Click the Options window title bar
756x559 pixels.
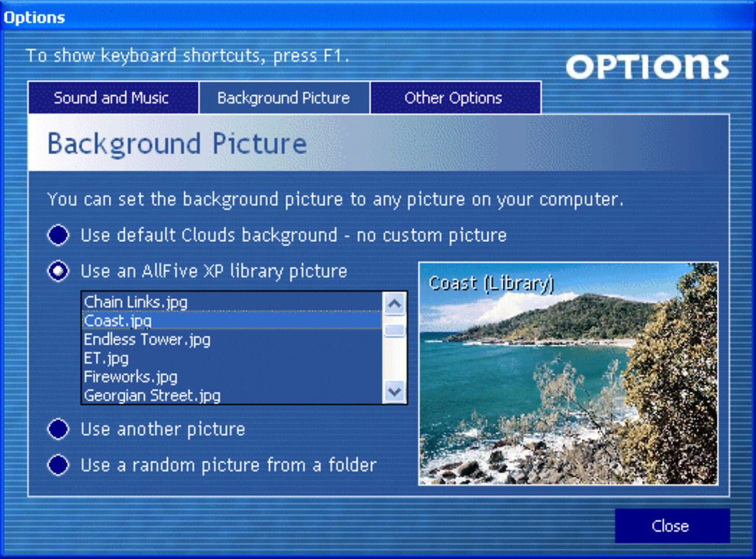click(x=378, y=17)
